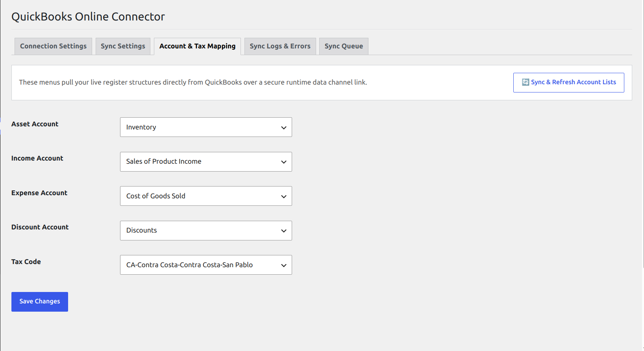Click the refresh icon in Sync & Refresh button
Image resolution: width=644 pixels, height=351 pixels.
526,82
